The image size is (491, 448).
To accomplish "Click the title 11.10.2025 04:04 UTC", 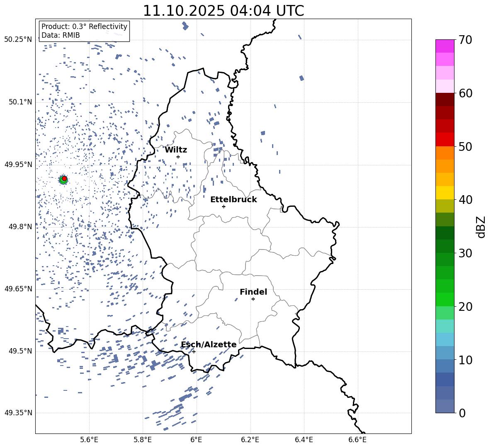I will pos(224,11).
